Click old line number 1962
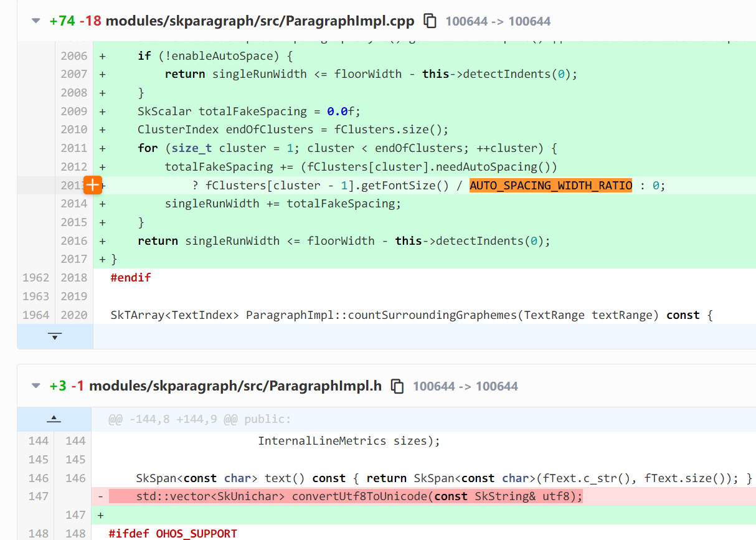 click(x=35, y=278)
